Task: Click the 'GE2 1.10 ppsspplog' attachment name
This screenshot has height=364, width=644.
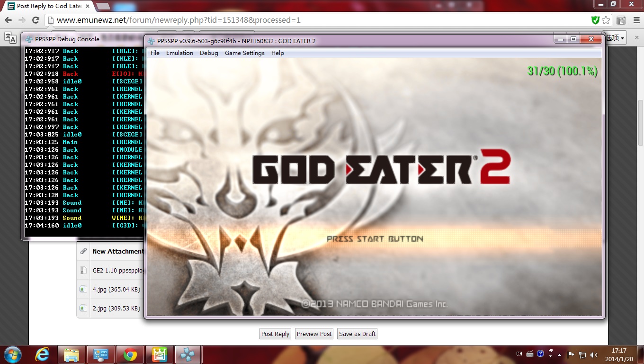Action: point(117,271)
